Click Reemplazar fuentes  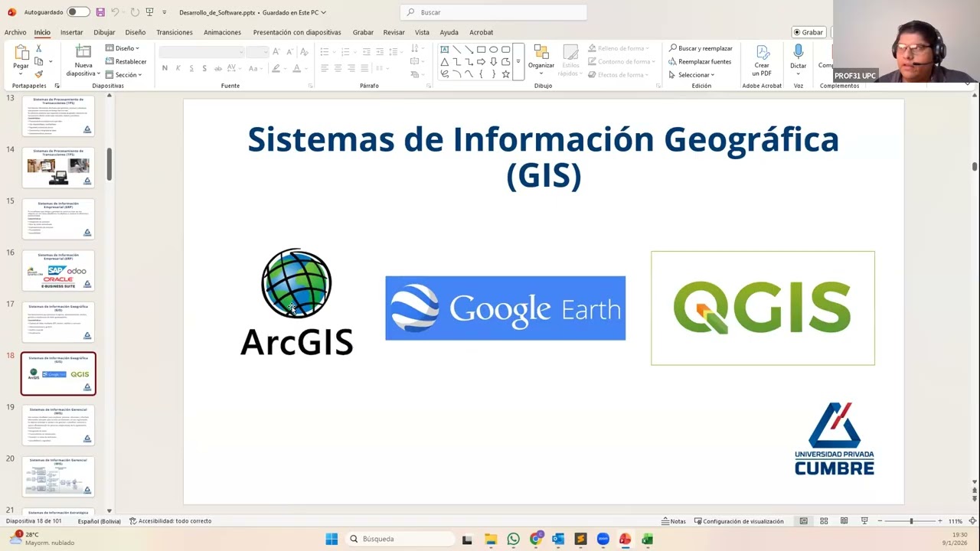tap(700, 61)
